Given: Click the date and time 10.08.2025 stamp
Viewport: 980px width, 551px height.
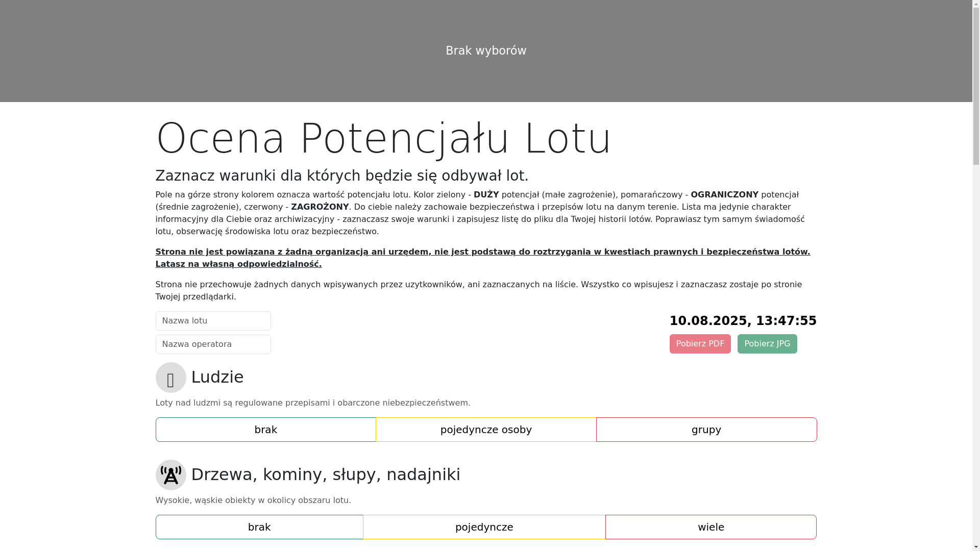Looking at the screenshot, I should point(743,321).
